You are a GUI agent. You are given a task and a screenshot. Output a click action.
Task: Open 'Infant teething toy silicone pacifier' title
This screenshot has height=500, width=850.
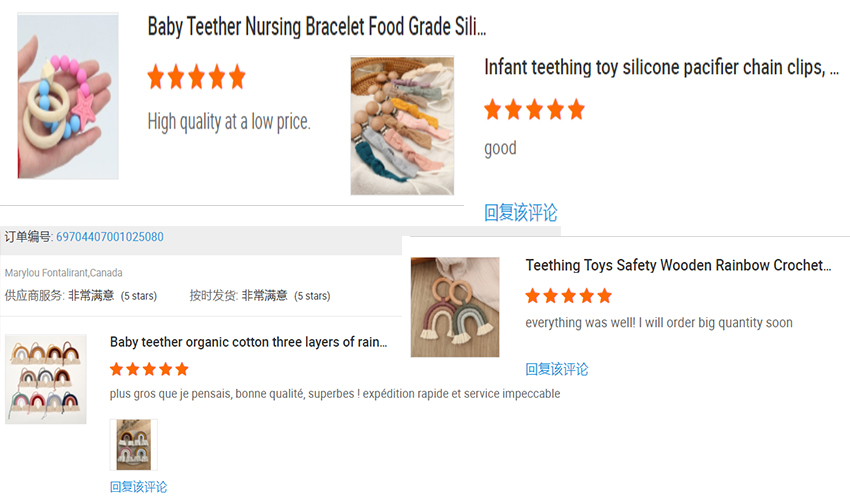pos(661,67)
